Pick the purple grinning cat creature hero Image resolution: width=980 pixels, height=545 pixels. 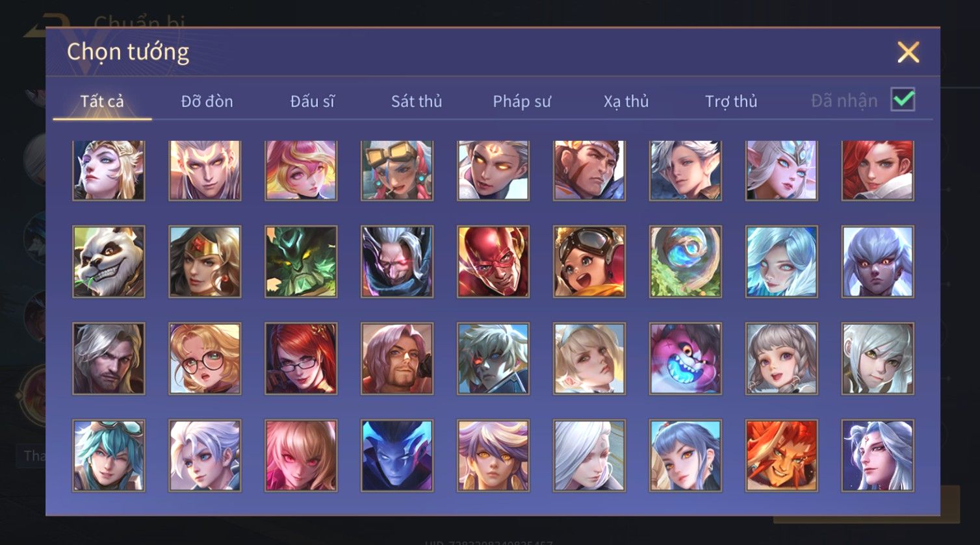pyautogui.click(x=686, y=359)
